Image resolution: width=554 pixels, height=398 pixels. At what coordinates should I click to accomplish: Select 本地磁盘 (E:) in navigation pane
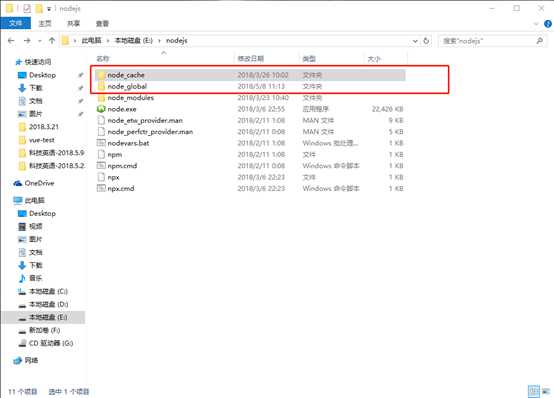[48, 317]
